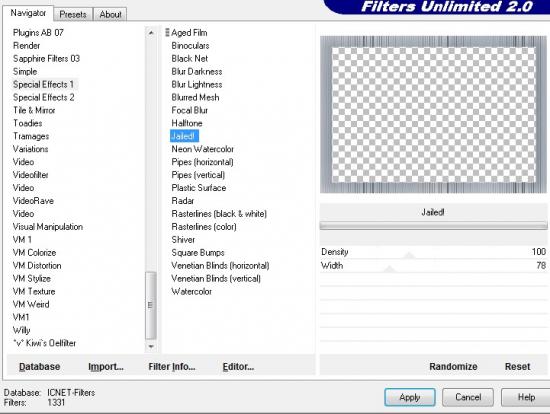Image resolution: width=550 pixels, height=414 pixels.
Task: Click the Aged Film filter grip icon
Action: click(167, 33)
